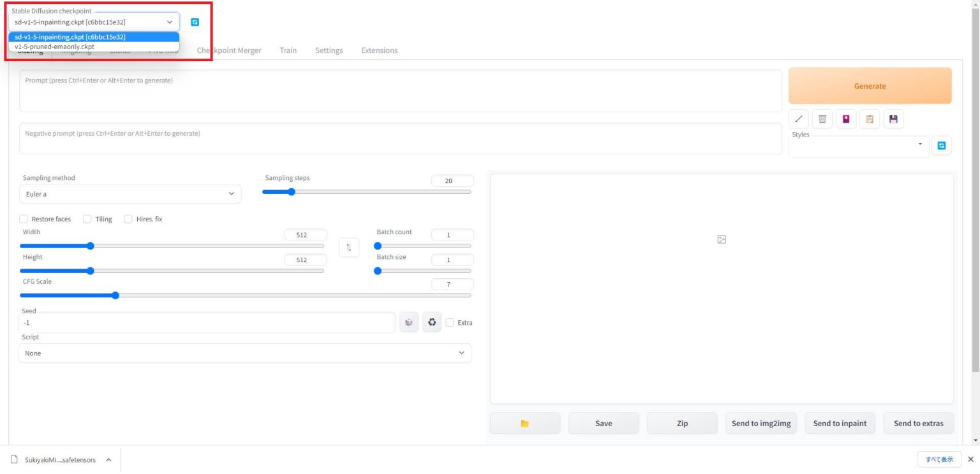Reuse the last seed via the recycle icon

tap(432, 322)
